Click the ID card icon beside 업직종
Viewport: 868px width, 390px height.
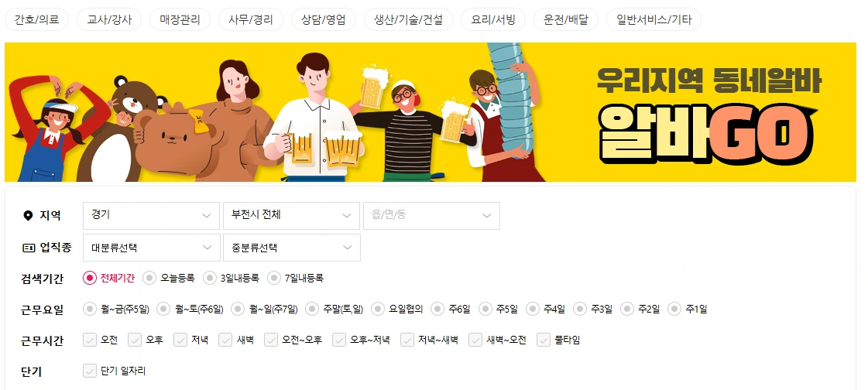point(29,248)
